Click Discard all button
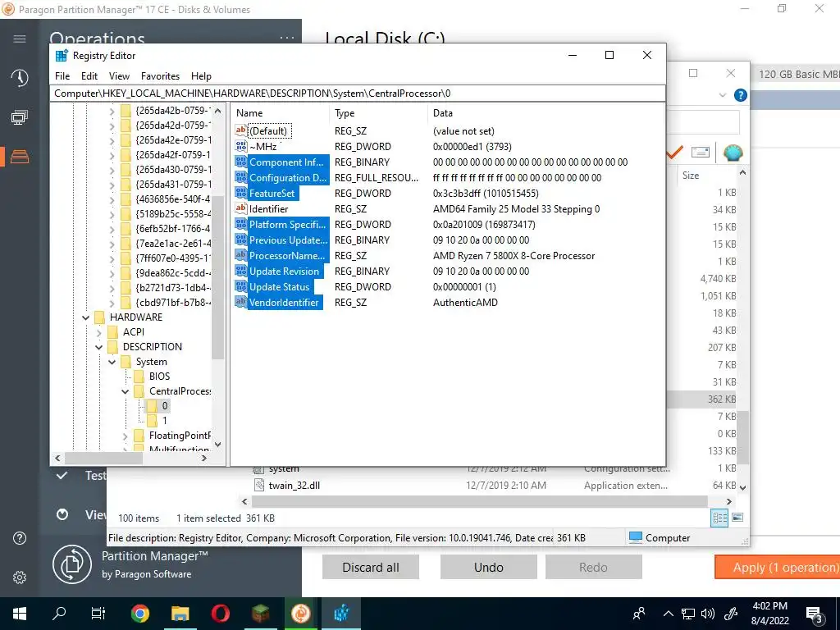 click(x=370, y=568)
